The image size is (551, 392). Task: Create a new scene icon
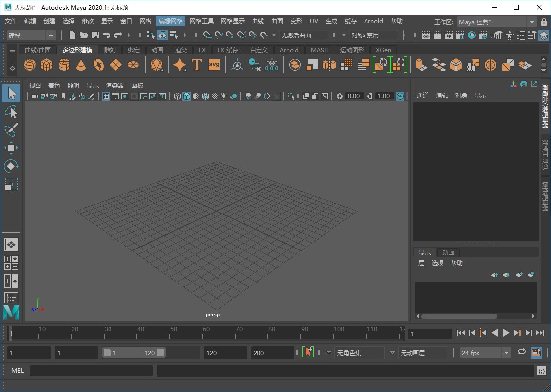click(72, 35)
